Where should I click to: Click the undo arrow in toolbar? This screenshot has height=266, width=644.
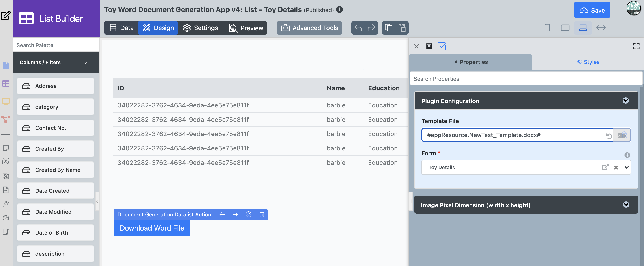358,28
